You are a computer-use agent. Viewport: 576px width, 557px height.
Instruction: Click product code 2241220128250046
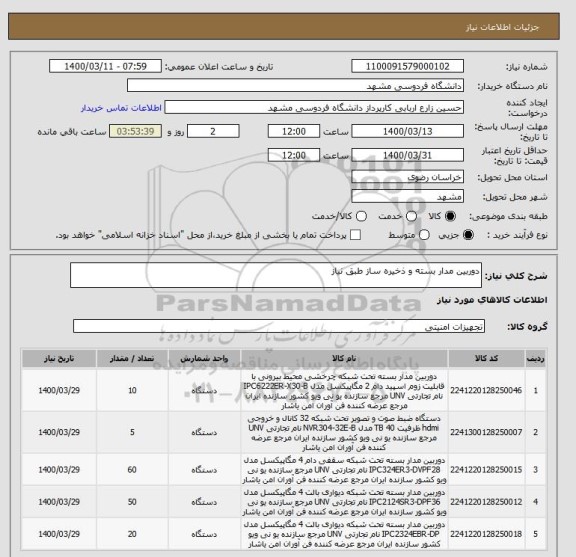coord(486,391)
